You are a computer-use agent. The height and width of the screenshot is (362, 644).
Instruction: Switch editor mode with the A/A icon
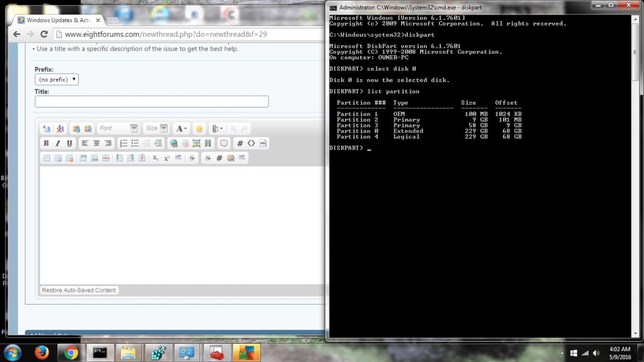tap(47, 128)
